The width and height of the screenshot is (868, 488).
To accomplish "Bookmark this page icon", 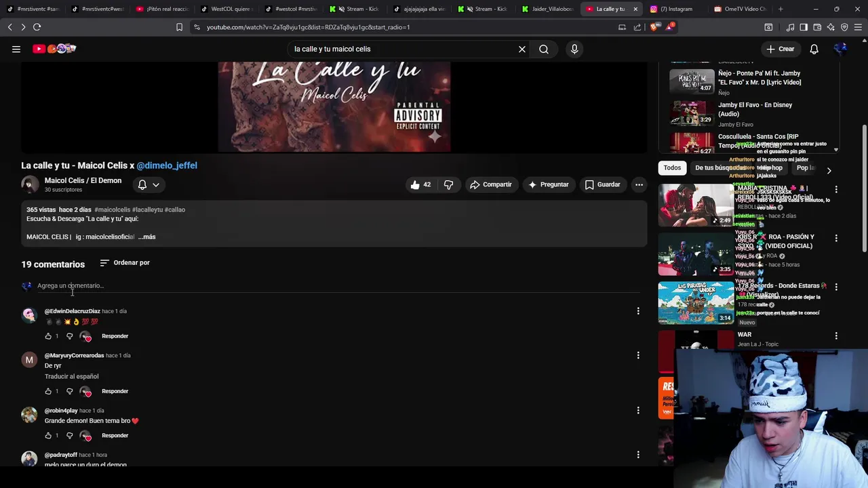I will [x=179, y=27].
